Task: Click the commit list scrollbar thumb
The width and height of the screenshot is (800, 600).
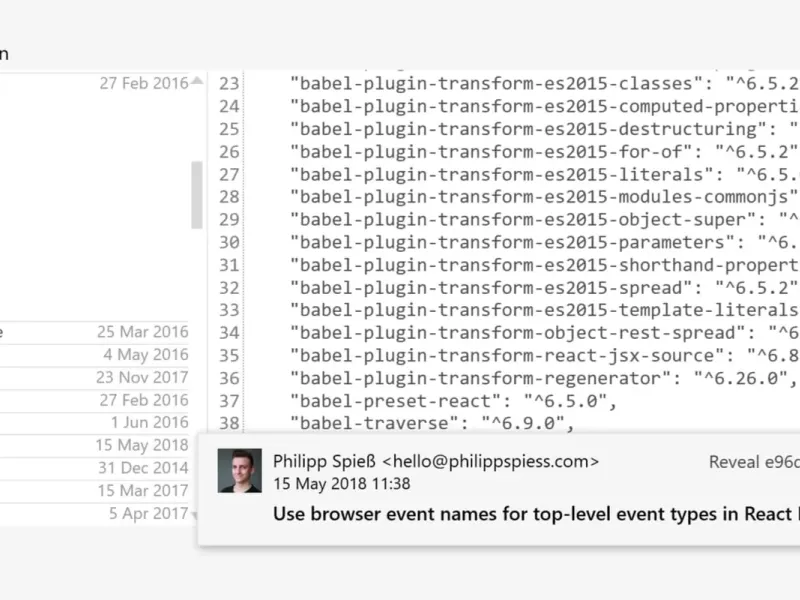Action: coord(197,195)
